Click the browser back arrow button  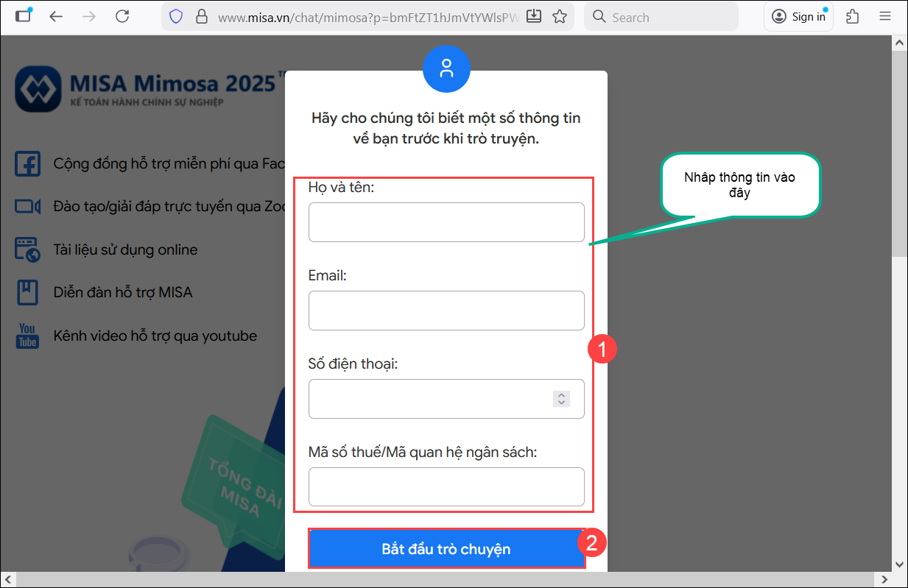click(x=56, y=16)
